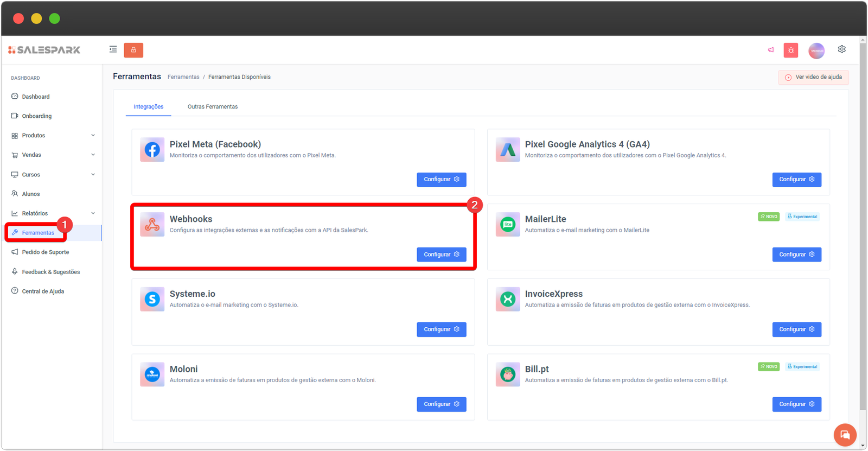Switch to the Outras Ferramentas tab

(213, 107)
